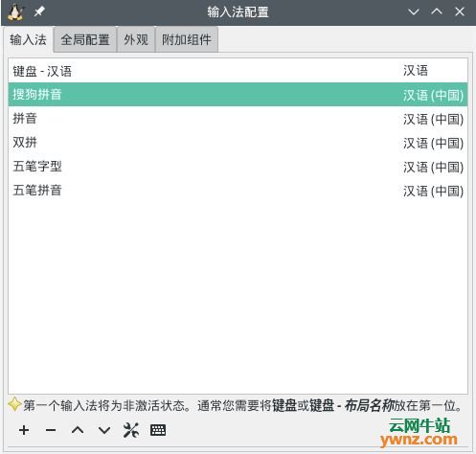Select the 五笔字型 input method row
Screen dimensions: 476x454
click(238, 167)
